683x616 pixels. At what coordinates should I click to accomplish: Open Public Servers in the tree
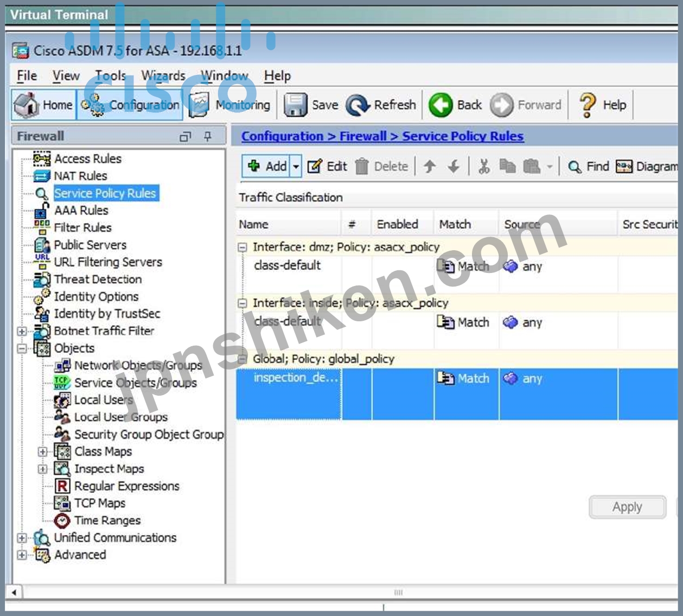(x=90, y=245)
